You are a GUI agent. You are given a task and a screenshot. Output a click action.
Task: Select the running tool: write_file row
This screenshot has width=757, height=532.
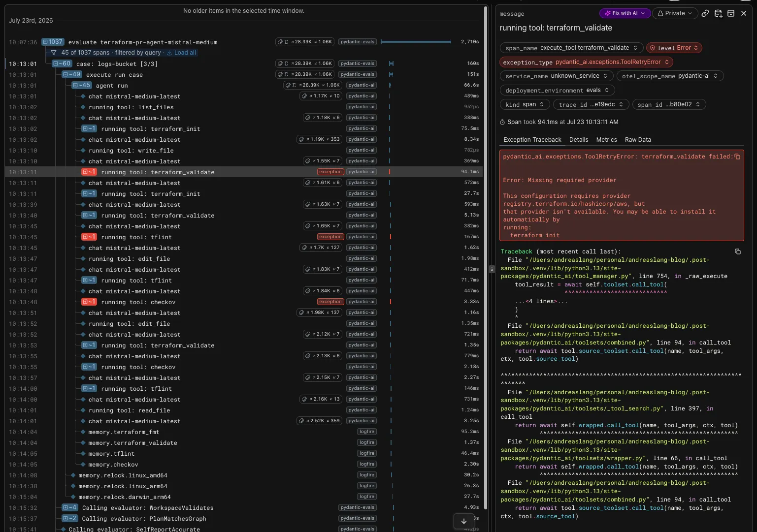(244, 150)
